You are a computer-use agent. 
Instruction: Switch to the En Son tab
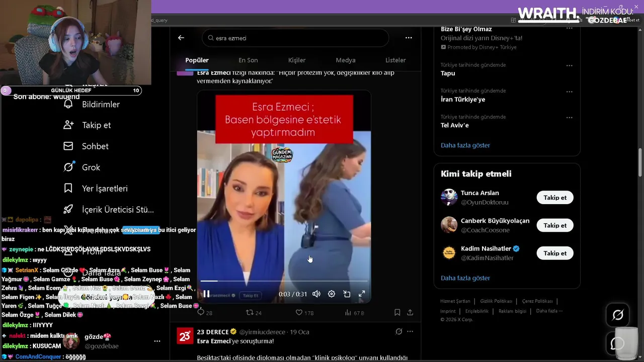coord(248,60)
